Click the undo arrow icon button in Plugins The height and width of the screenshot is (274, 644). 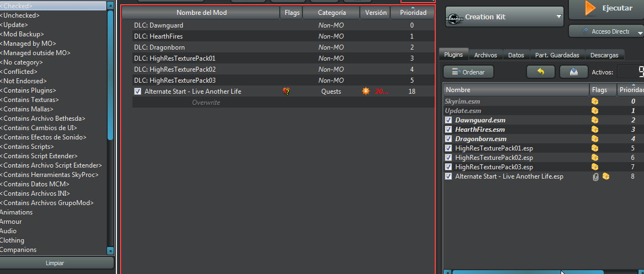tap(540, 72)
